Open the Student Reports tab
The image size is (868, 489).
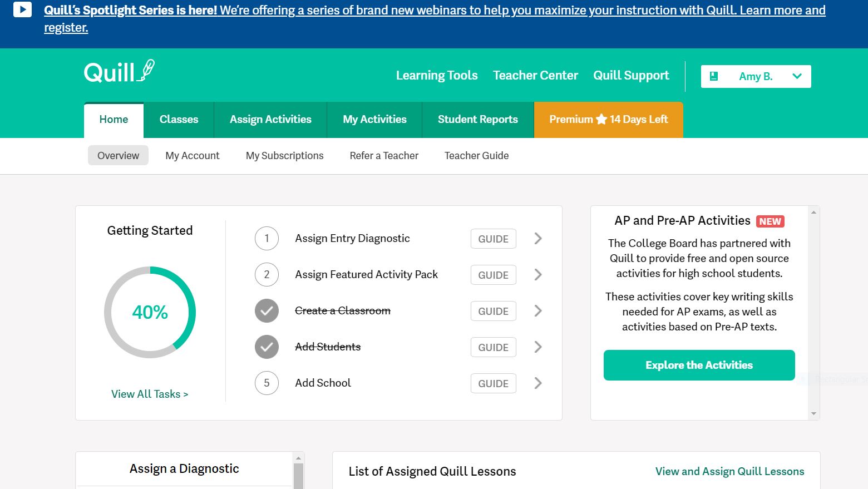pyautogui.click(x=478, y=120)
